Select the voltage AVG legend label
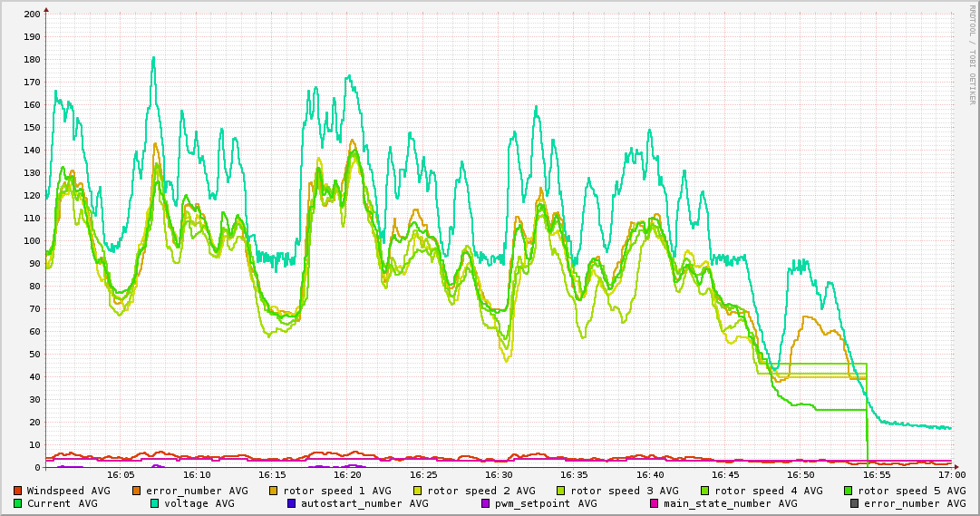The image size is (980, 516). tap(200, 503)
